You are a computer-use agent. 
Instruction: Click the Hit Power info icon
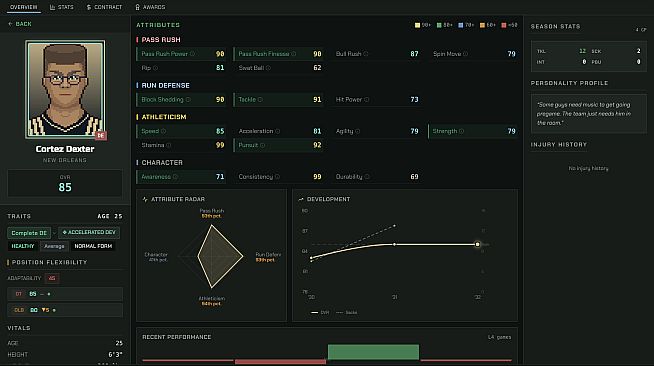[x=367, y=100]
